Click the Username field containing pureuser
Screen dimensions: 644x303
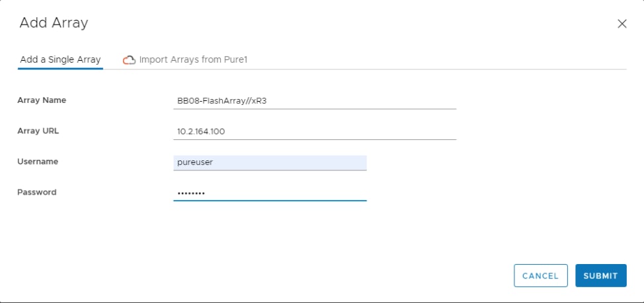coord(270,163)
